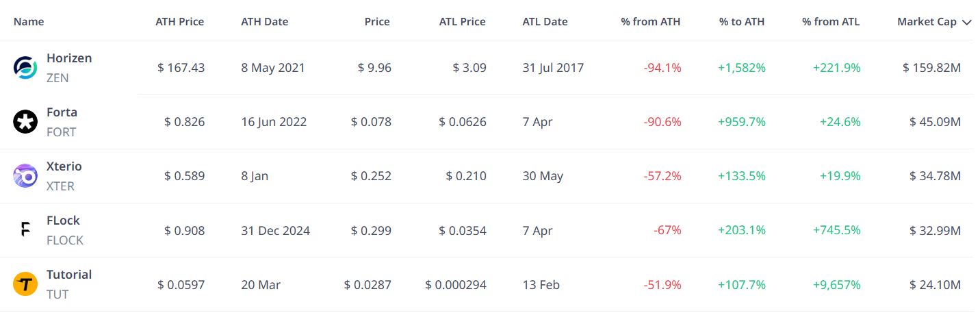Open the Forta coin name link
This screenshot has width=980, height=313.
click(x=62, y=112)
